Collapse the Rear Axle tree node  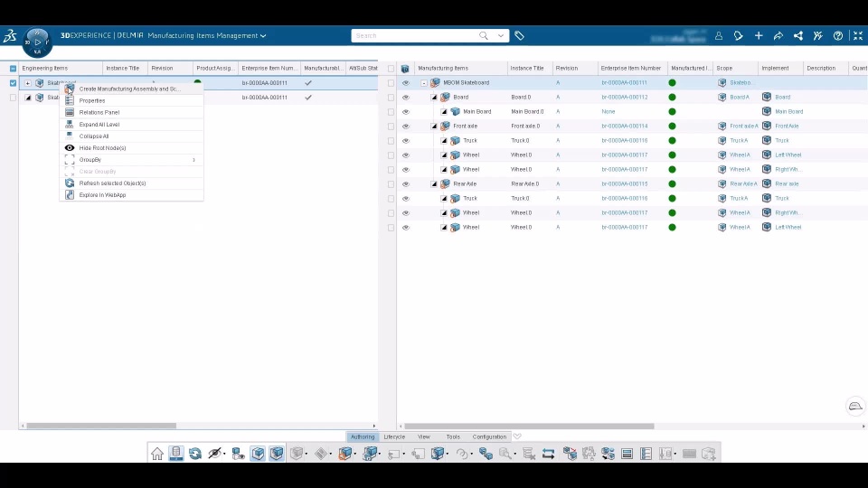[435, 183]
